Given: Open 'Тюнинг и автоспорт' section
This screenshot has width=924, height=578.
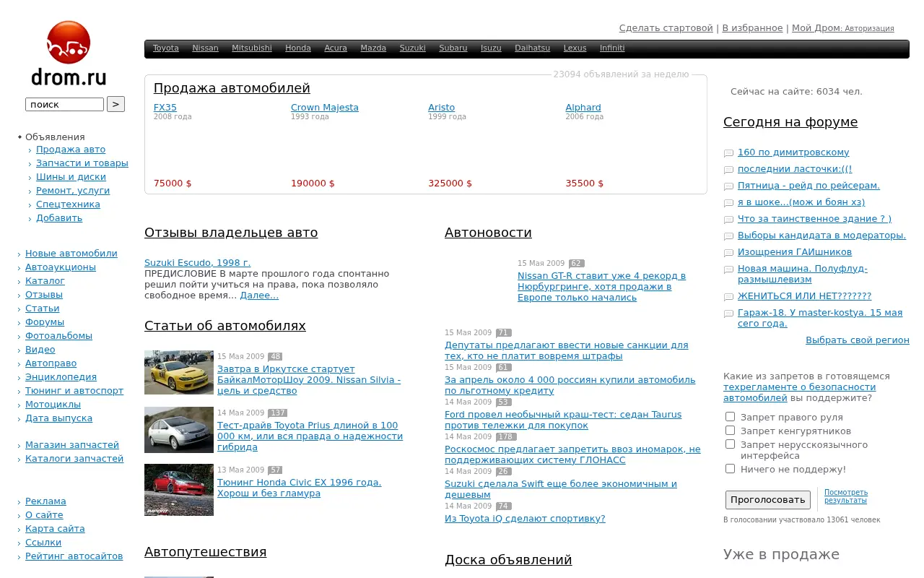Looking at the screenshot, I should click(x=74, y=391).
